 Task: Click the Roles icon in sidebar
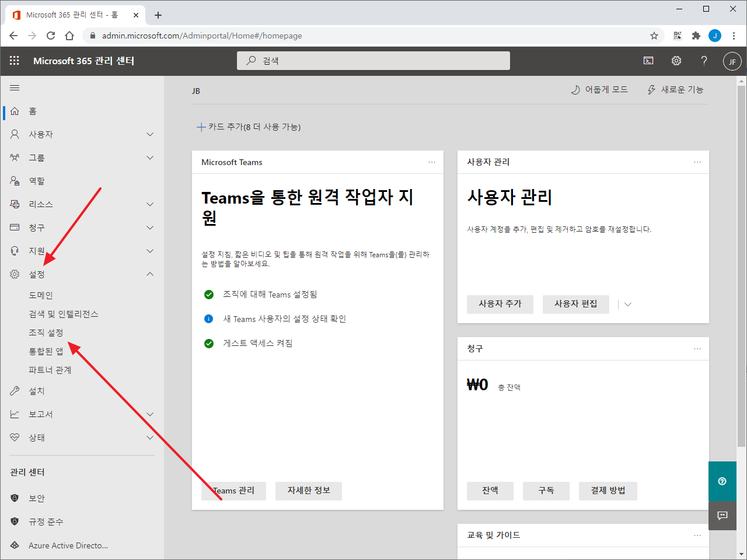coord(15,181)
